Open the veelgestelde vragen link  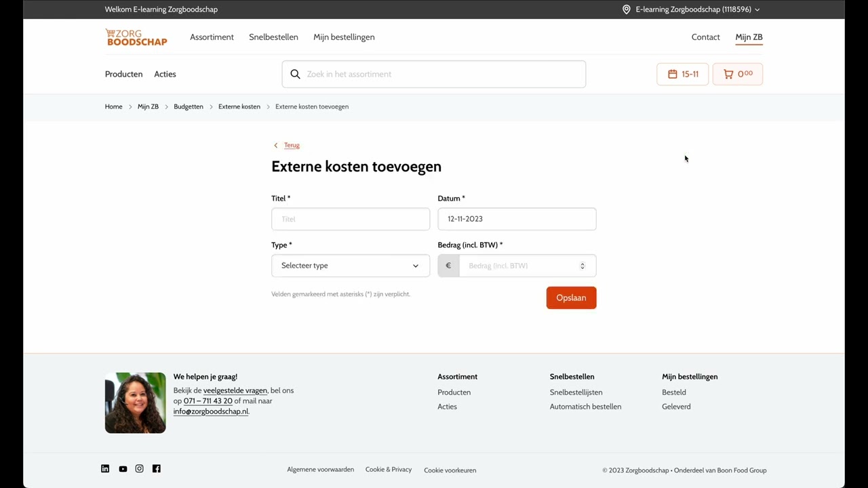pos(235,390)
